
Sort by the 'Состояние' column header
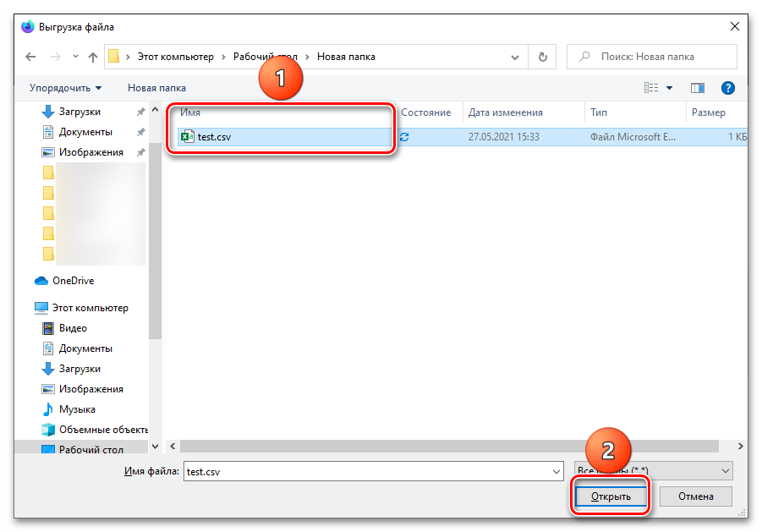[425, 112]
